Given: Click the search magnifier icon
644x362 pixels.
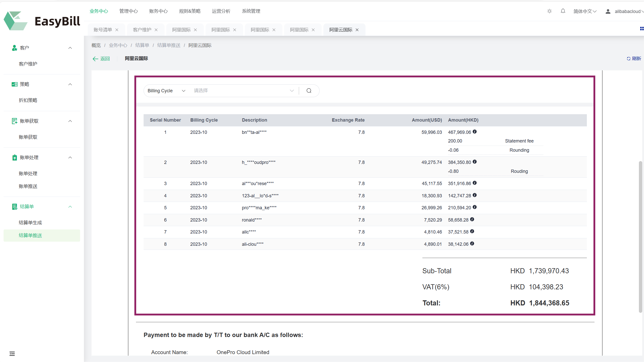Looking at the screenshot, I should [x=309, y=91].
